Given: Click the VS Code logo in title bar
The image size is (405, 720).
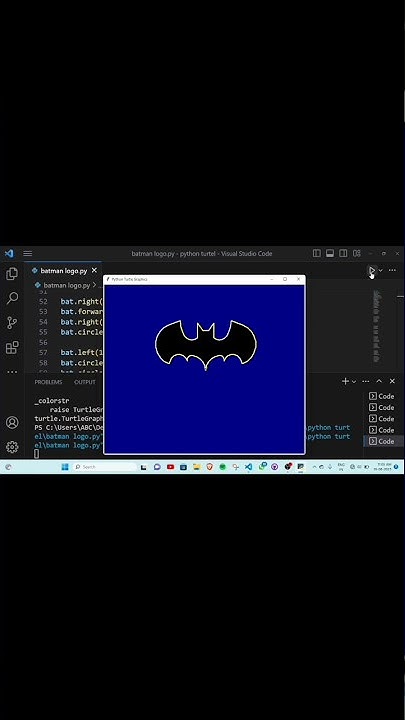Looking at the screenshot, I should click(x=9, y=253).
